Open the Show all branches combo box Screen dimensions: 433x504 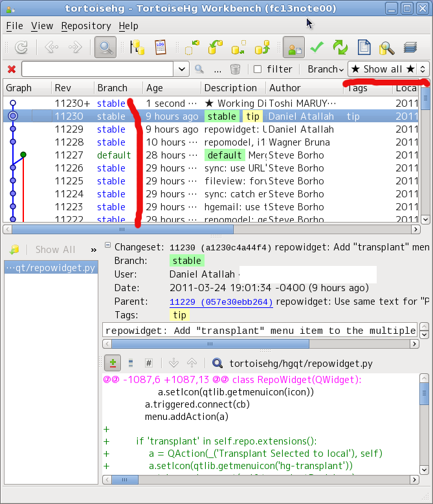pos(388,69)
